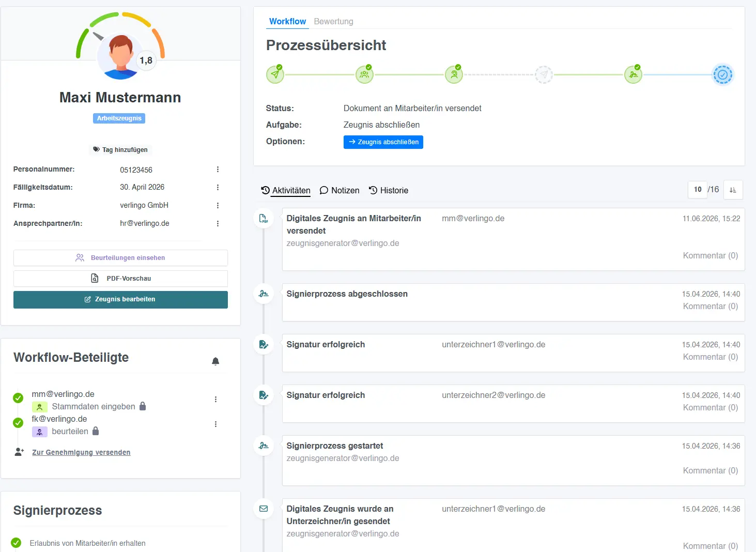Click the blue Zeugnis abschließen button
Image resolution: width=756 pixels, height=552 pixels.
click(x=383, y=142)
